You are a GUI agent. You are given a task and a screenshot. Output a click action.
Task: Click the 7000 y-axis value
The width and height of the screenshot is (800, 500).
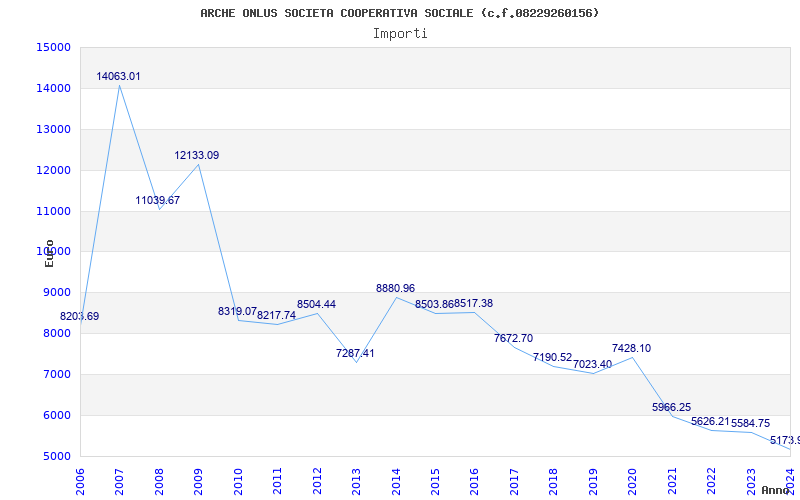click(x=57, y=374)
